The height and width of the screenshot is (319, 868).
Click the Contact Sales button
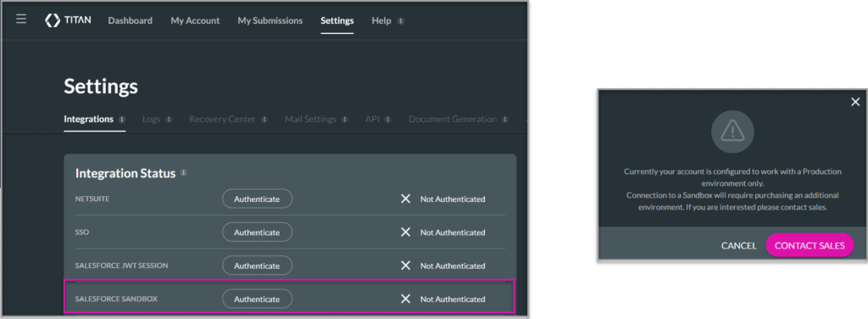tap(810, 245)
